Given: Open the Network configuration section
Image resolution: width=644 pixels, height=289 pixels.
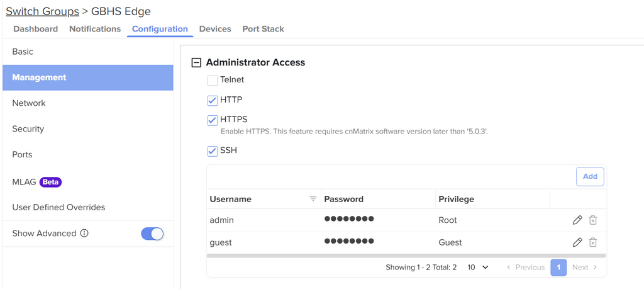Looking at the screenshot, I should click(x=88, y=103).
